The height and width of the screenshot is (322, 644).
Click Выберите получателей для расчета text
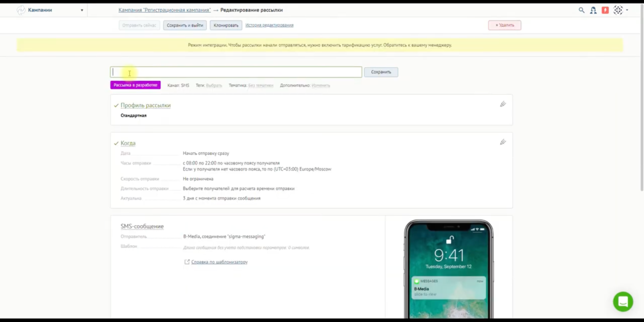pos(238,189)
